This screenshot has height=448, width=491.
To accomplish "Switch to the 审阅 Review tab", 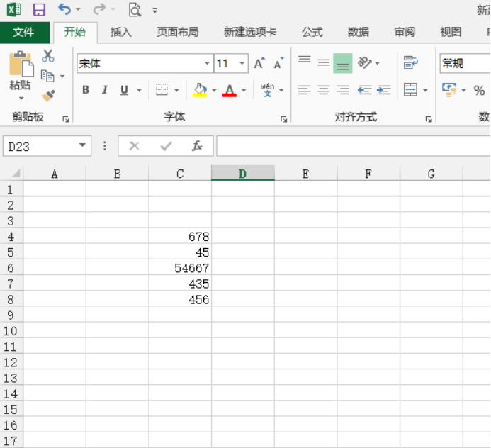I will (x=405, y=33).
